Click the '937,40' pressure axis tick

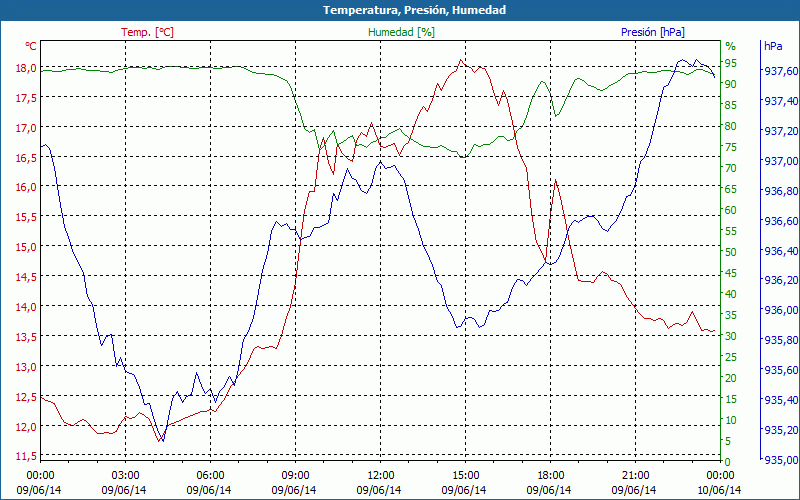(x=781, y=101)
